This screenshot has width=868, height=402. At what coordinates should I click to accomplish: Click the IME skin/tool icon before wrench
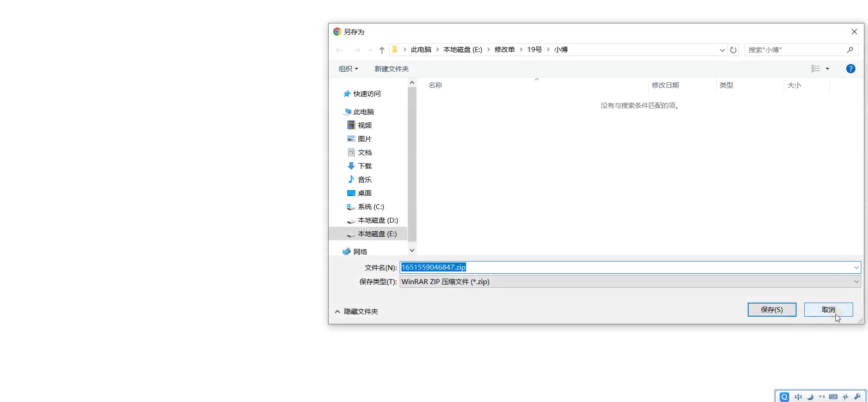tap(845, 397)
